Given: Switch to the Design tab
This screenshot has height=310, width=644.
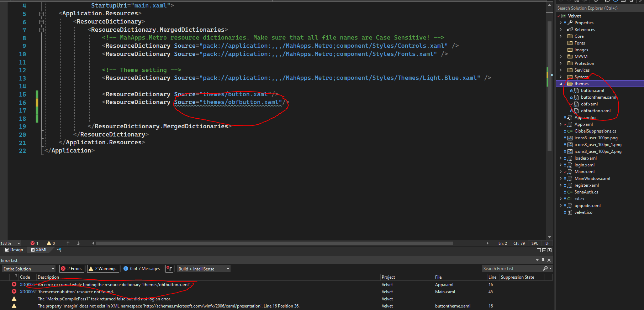Looking at the screenshot, I should 14,250.
